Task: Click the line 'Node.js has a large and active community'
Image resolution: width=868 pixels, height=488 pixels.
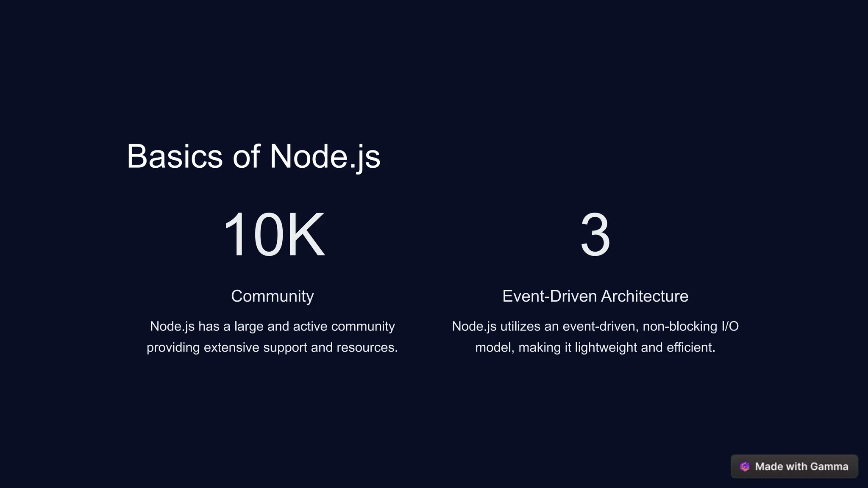Action: (x=272, y=326)
